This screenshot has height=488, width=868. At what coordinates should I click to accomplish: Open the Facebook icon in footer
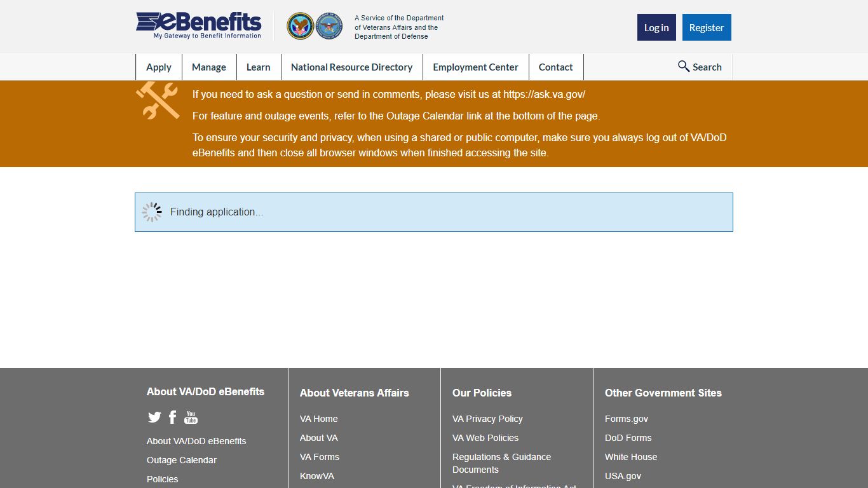[172, 417]
